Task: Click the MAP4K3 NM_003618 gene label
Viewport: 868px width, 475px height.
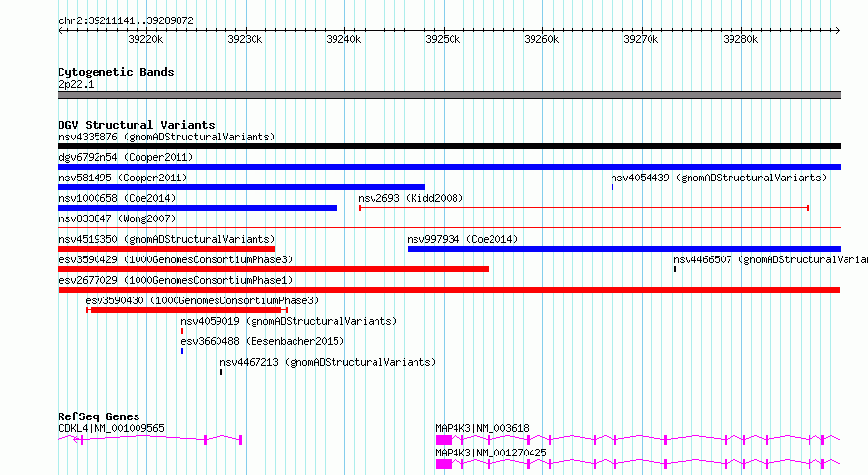Action: pos(482,428)
